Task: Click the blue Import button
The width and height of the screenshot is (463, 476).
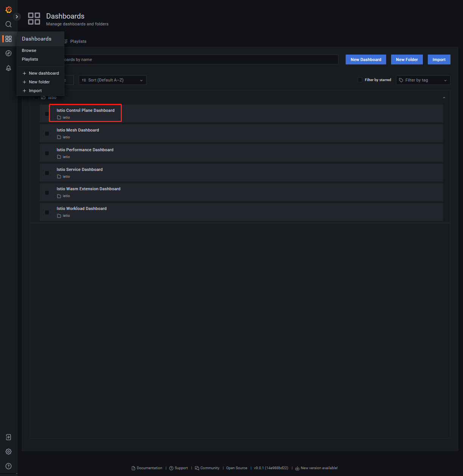Action: [x=439, y=60]
